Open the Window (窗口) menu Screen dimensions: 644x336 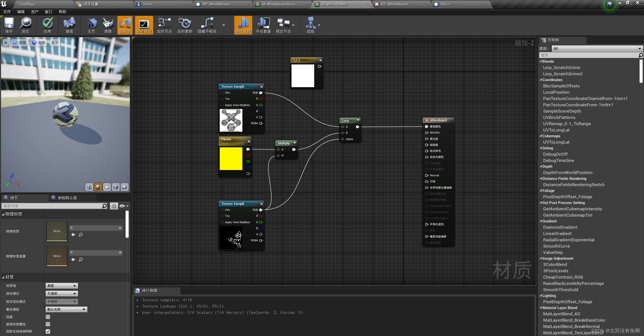pos(48,12)
